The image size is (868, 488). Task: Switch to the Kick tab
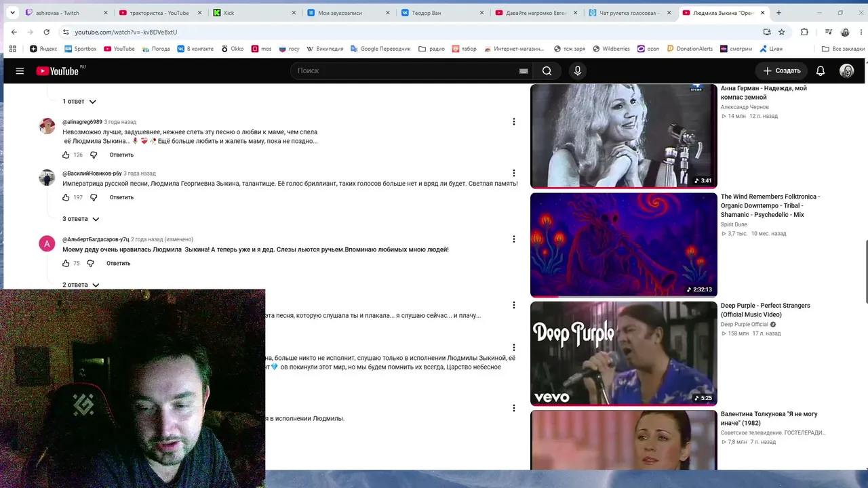(254, 13)
